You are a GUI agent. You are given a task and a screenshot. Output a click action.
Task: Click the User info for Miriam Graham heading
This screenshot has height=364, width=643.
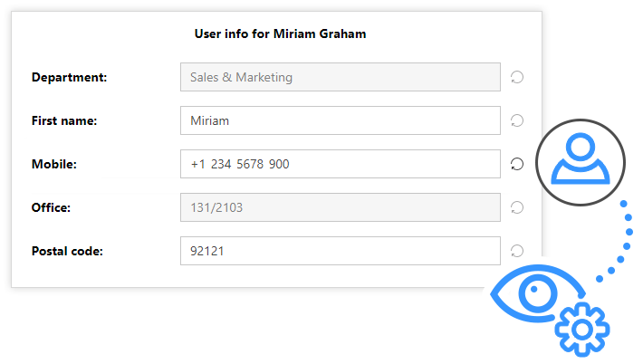(x=280, y=34)
